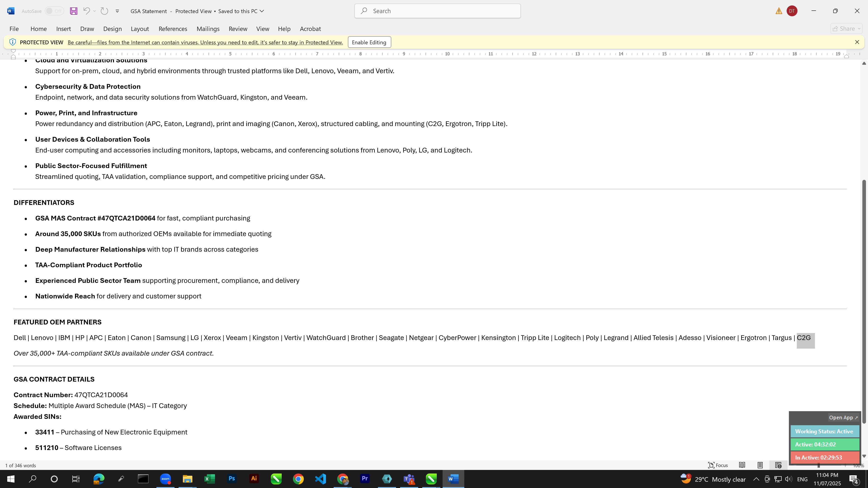Open the Zoom app on taskbar
The image size is (868, 488).
coord(165,479)
